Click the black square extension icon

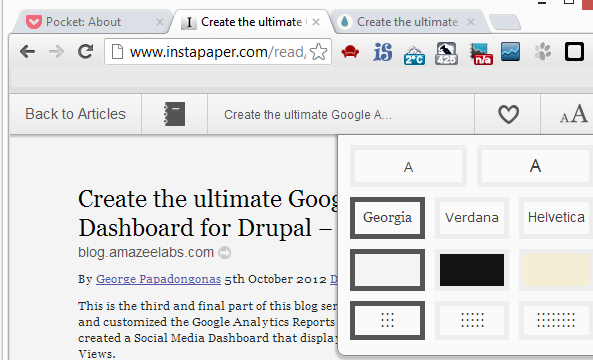click(x=574, y=52)
